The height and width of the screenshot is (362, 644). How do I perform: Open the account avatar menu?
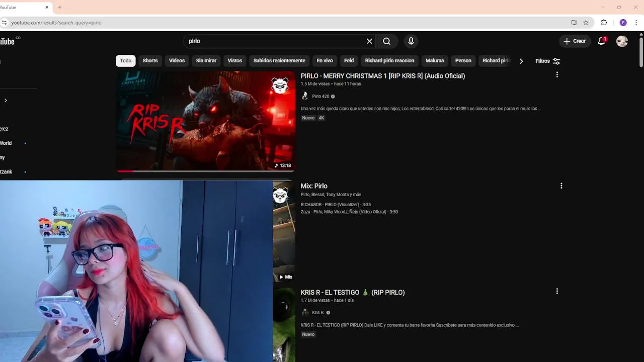click(x=622, y=41)
